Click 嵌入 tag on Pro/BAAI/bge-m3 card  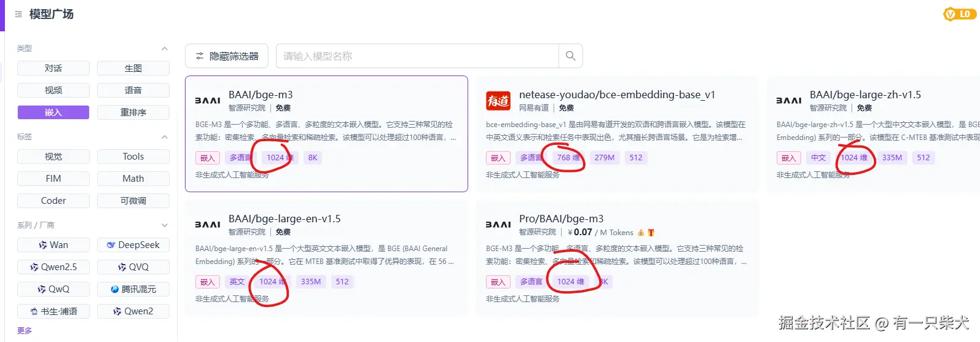tap(498, 282)
